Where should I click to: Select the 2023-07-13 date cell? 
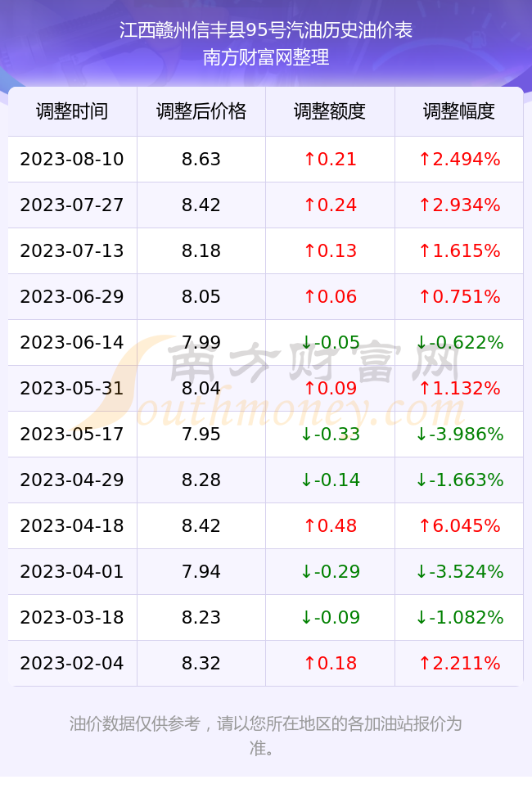(72, 250)
